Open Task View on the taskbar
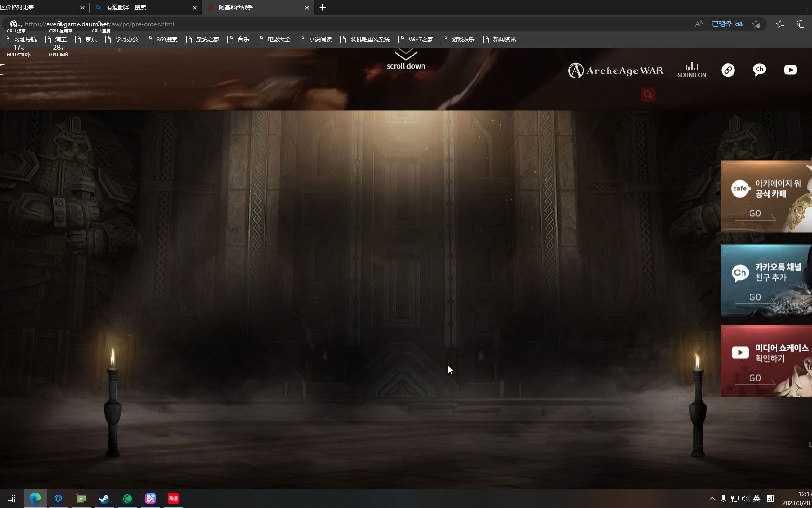The height and width of the screenshot is (508, 812). [x=11, y=499]
